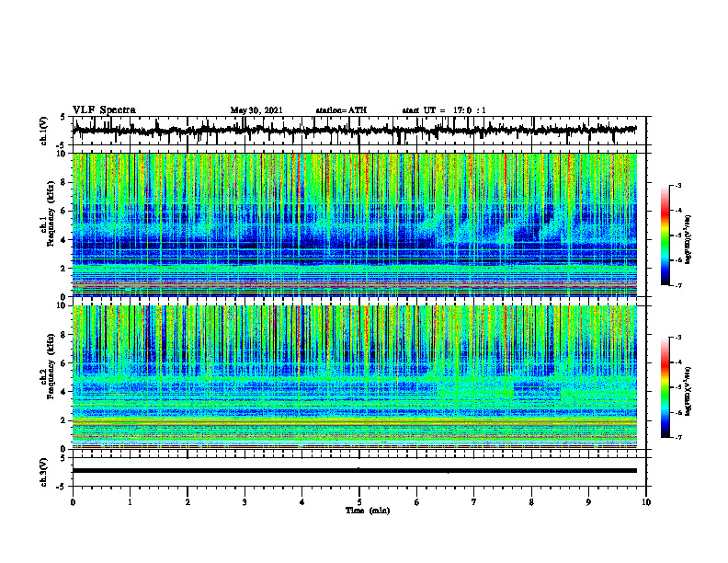The height and width of the screenshot is (563, 728).
Task: Click time axis tick label "0"
Action: [x=73, y=502]
